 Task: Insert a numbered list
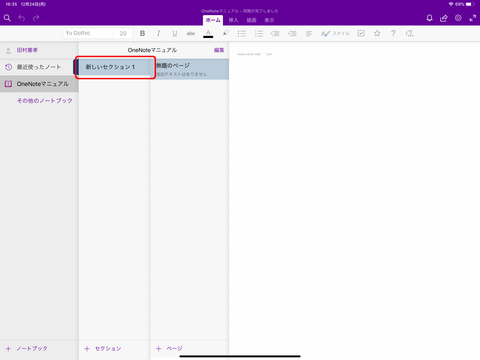pos(259,33)
